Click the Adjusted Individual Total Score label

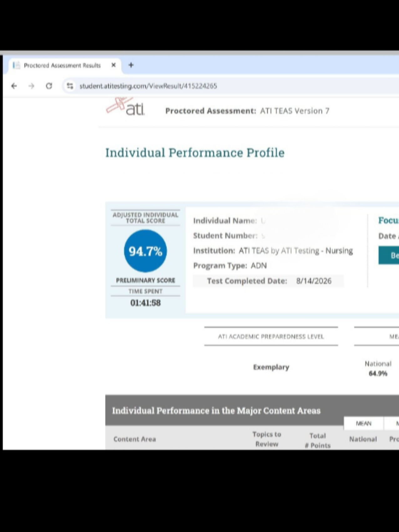145,218
